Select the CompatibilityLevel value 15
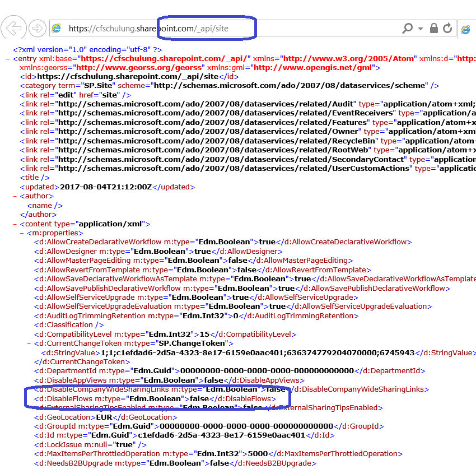The width and height of the screenshot is (476, 469). coord(204,335)
